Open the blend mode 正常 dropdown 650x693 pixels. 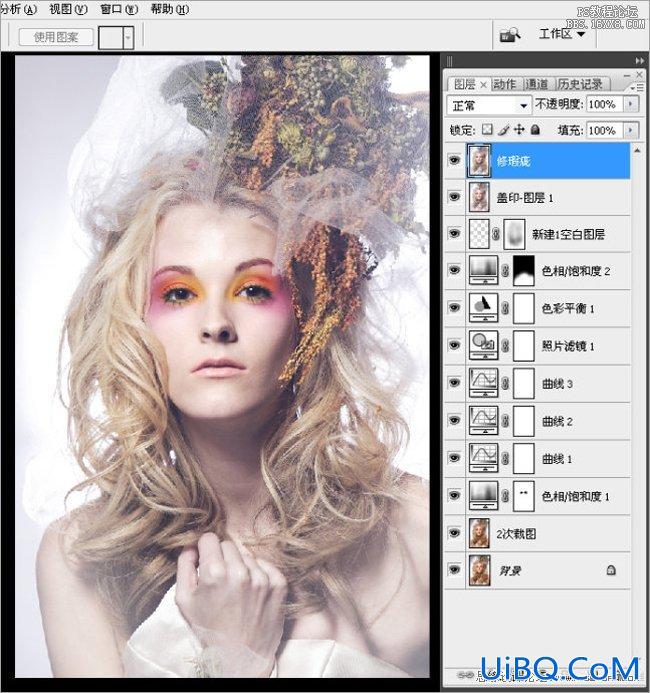(489, 105)
